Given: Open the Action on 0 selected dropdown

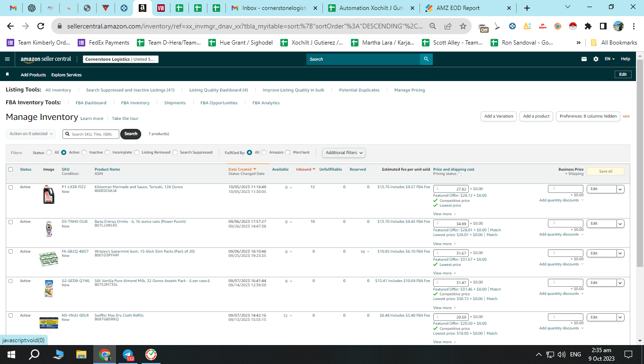Looking at the screenshot, I should 31,134.
